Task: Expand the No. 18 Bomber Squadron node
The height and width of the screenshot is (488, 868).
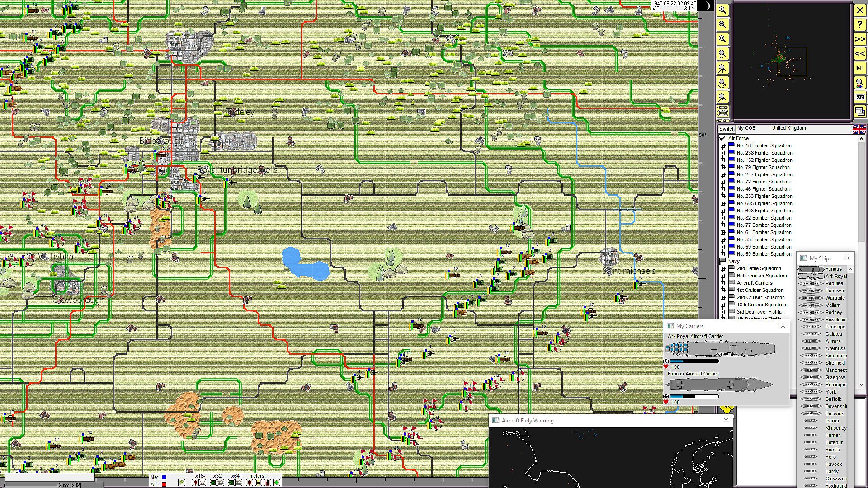Action: tap(722, 145)
